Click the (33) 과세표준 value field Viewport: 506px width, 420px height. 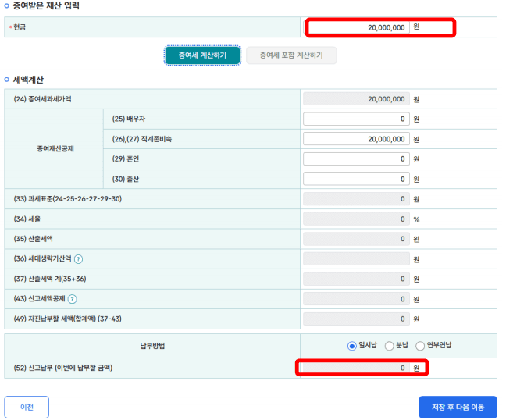pos(356,199)
